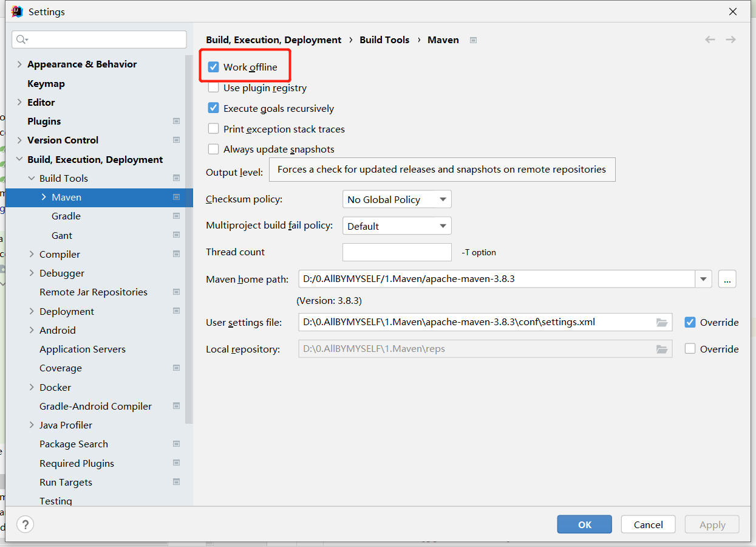
Task: Uncheck Override next to User settings file
Action: tap(690, 323)
